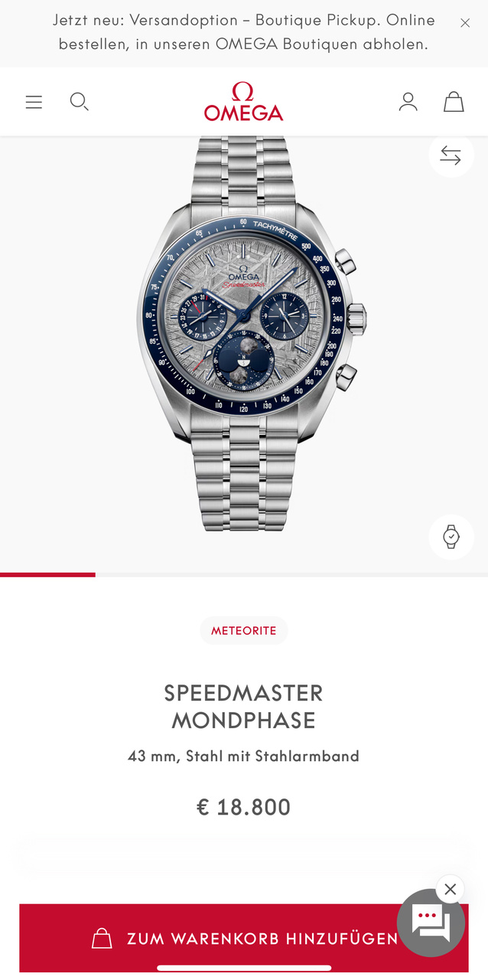488x980 pixels.
Task: Tap the 43 mm Stahl description line
Action: [244, 756]
